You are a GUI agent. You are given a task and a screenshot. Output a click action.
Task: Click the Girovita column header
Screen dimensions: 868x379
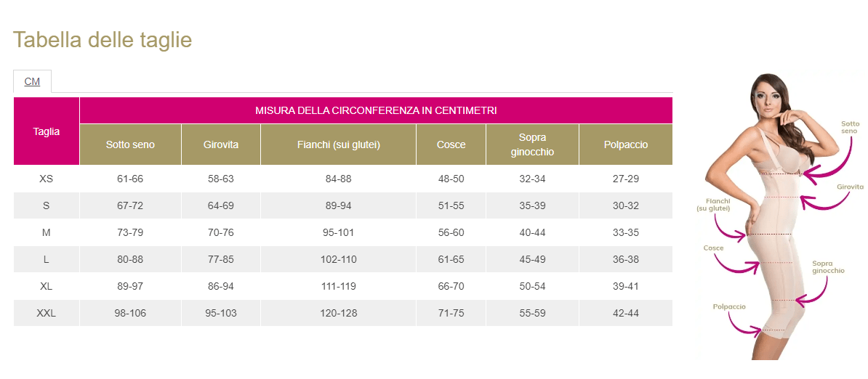221,144
